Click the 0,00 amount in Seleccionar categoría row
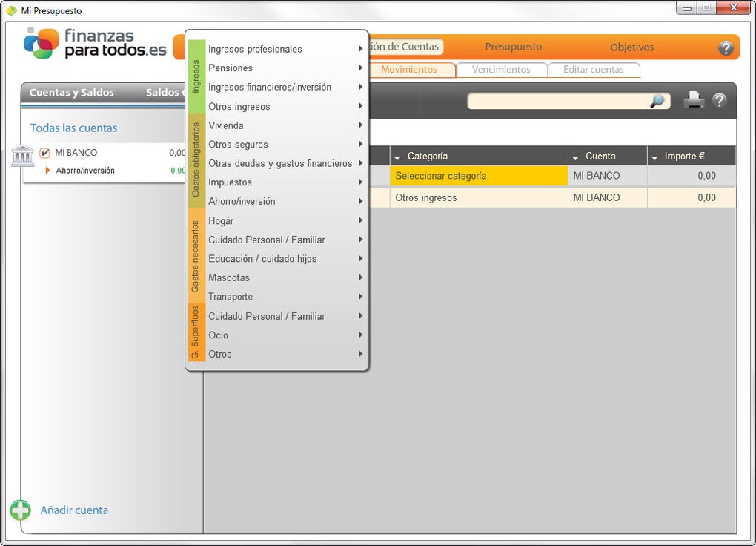The image size is (756, 546). coord(706,176)
